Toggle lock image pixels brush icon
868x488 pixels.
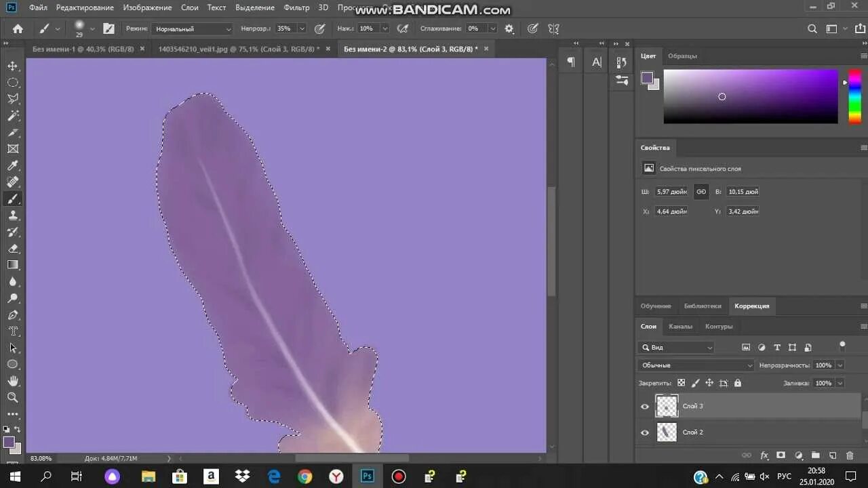coord(695,383)
